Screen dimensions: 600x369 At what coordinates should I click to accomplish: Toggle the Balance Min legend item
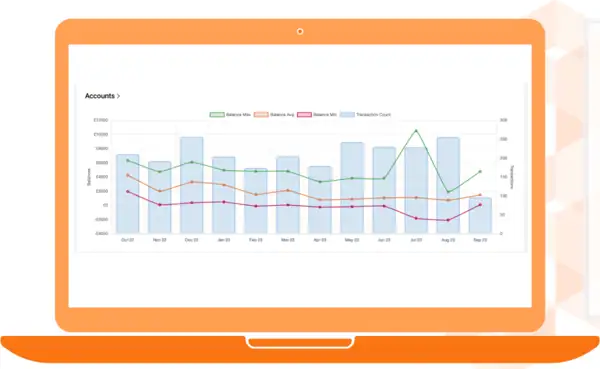pos(317,114)
